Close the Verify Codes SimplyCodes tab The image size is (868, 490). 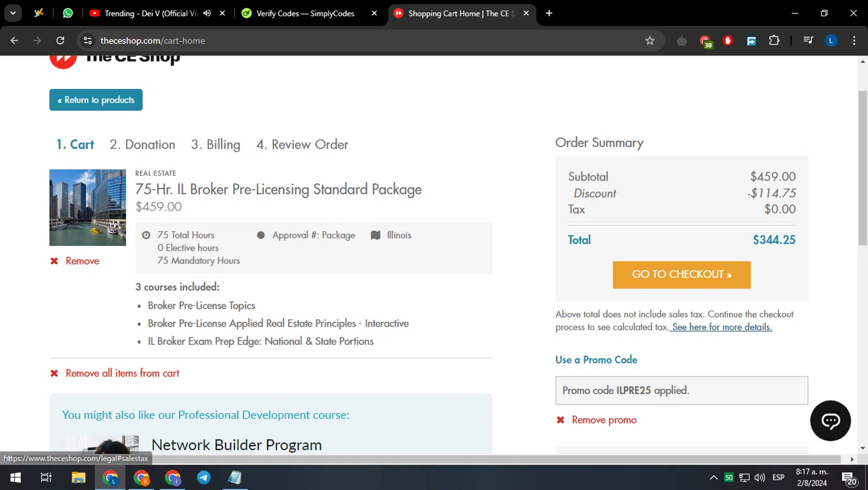click(x=374, y=13)
